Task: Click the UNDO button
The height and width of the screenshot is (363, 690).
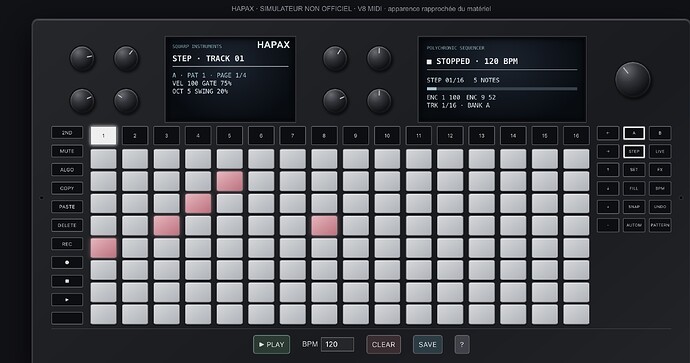Action: pos(660,207)
